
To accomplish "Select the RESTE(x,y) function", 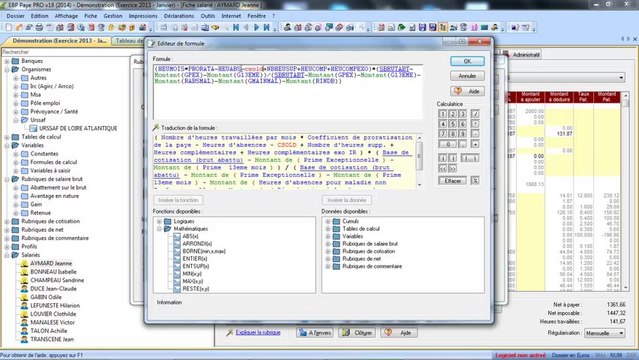I will click(x=196, y=289).
